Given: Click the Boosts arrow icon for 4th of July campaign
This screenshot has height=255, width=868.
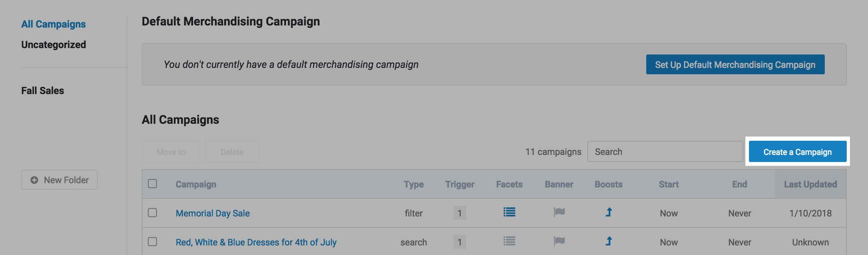Looking at the screenshot, I should click(x=609, y=241).
